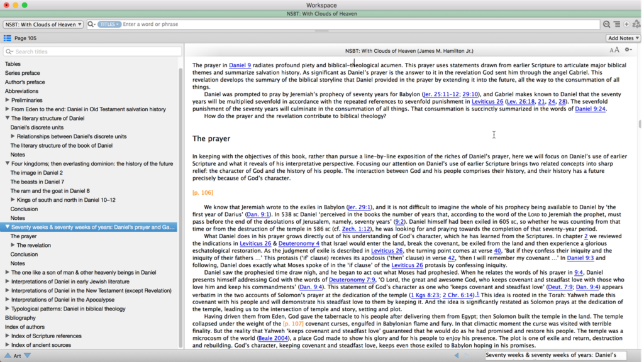The width and height of the screenshot is (644, 362).
Task: Toggle the table of contents list icon
Action: click(x=7, y=38)
